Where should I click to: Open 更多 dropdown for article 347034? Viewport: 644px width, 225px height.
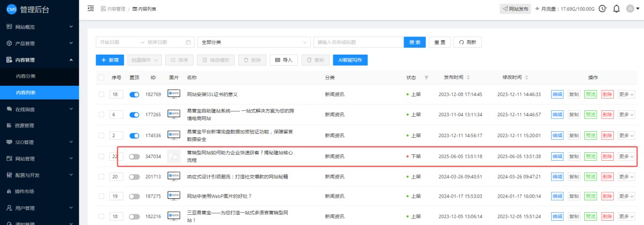pos(626,156)
